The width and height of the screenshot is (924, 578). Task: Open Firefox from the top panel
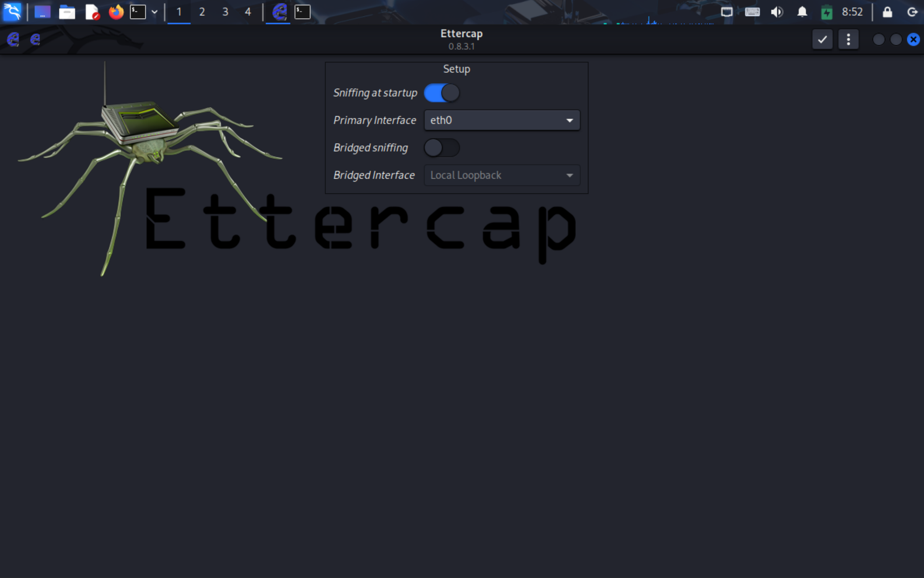(x=116, y=12)
